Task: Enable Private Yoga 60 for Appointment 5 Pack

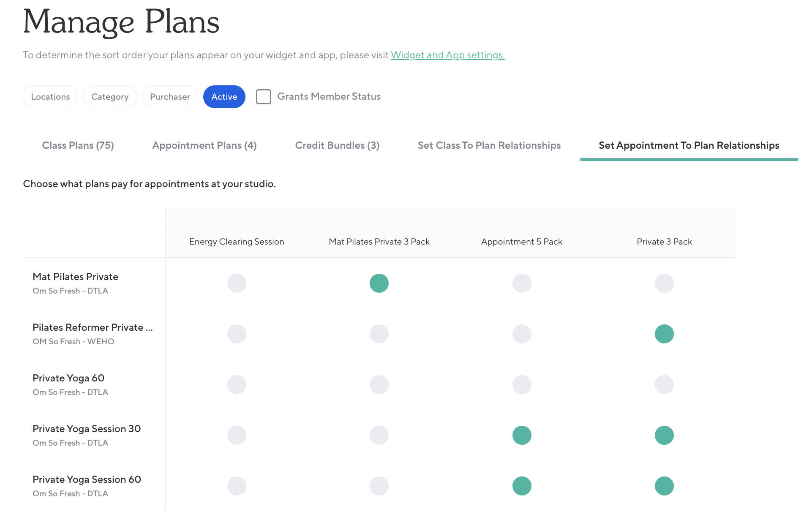Action: [x=522, y=384]
